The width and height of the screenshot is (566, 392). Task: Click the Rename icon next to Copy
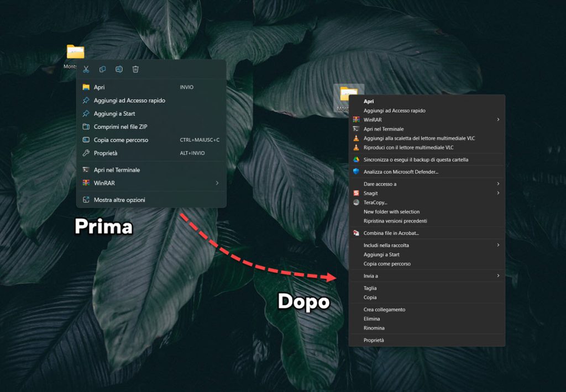(118, 70)
